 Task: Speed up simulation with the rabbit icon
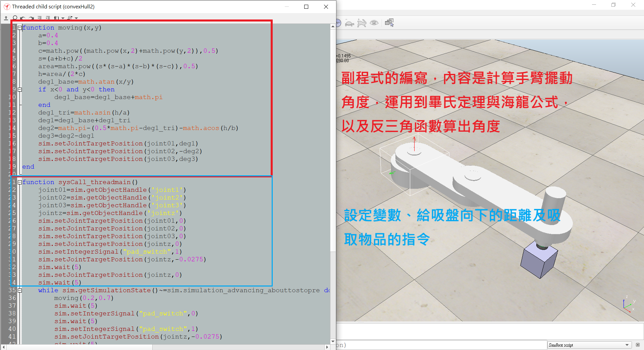(362, 23)
